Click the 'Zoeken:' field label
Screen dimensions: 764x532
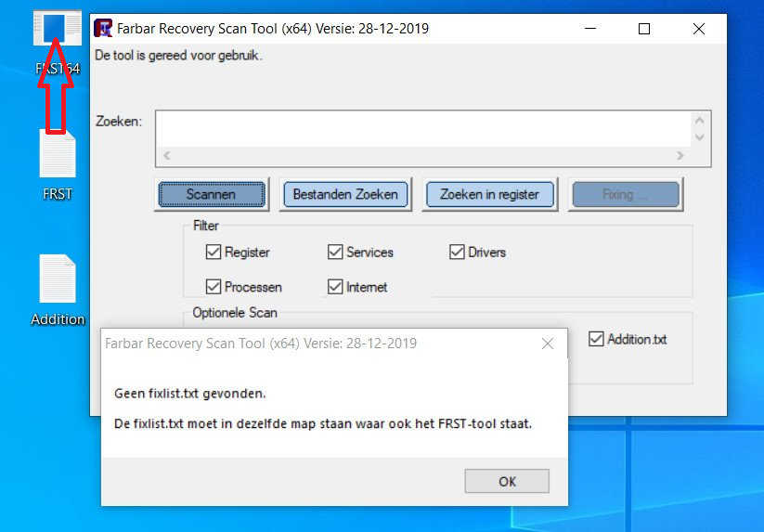coord(119,121)
